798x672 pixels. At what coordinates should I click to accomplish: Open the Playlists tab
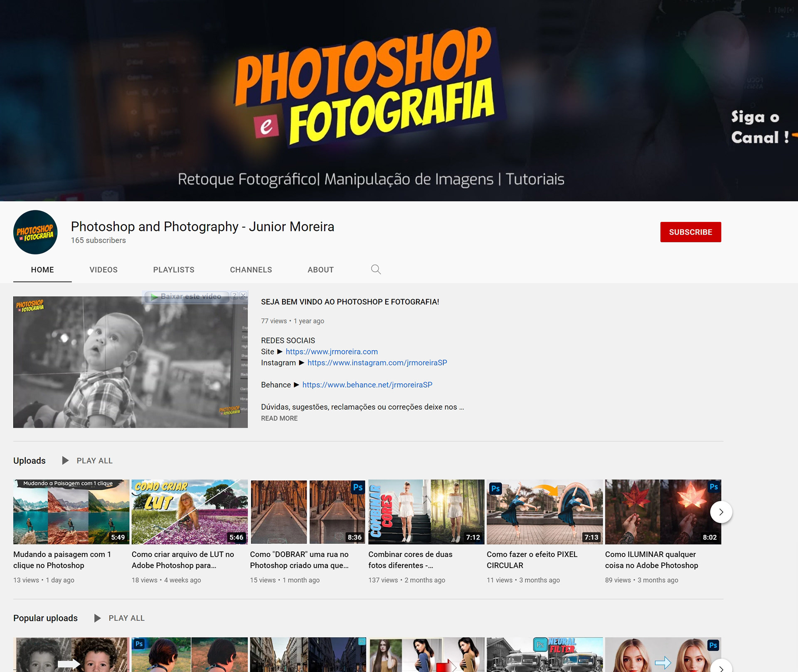click(x=174, y=270)
